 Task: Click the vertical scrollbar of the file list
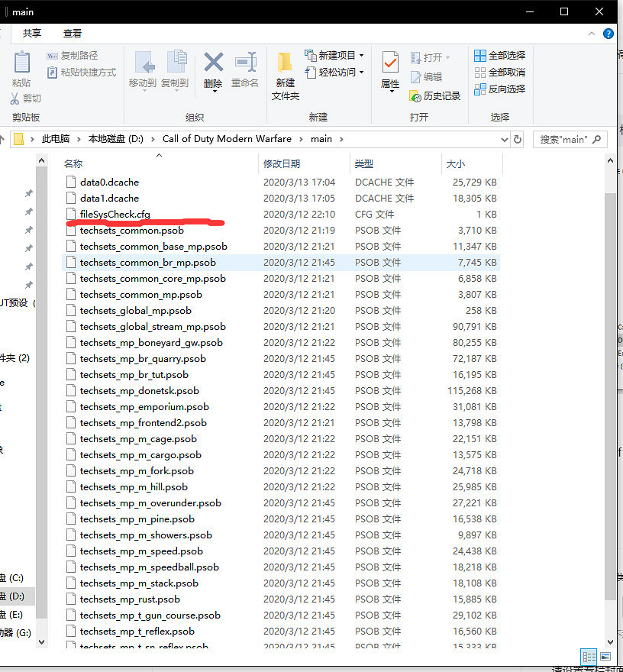(610, 382)
